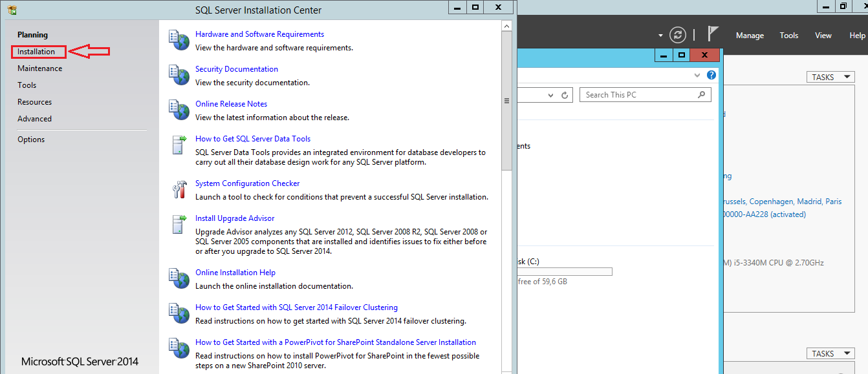Open the PowerPivot for SharePoint Standalone link
This screenshot has height=374, width=868.
coord(336,342)
